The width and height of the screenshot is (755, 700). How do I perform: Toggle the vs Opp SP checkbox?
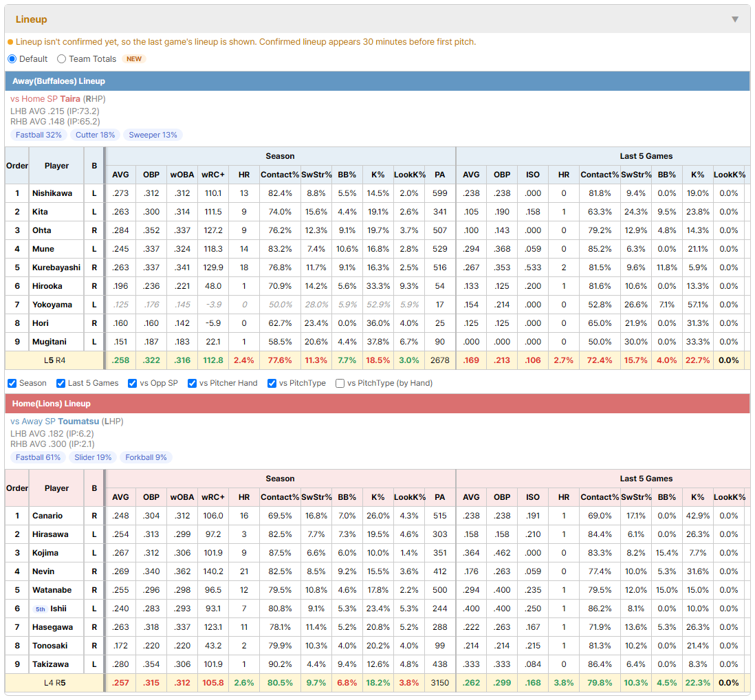133,383
